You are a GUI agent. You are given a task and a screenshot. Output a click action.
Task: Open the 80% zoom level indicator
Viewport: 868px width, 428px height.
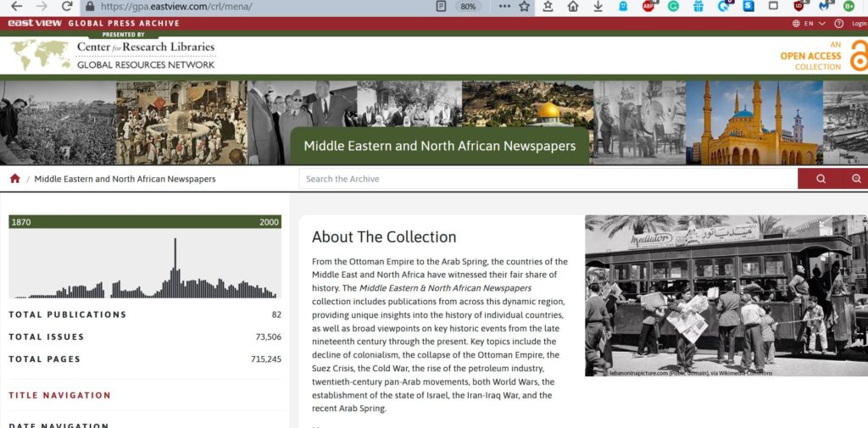click(x=467, y=7)
